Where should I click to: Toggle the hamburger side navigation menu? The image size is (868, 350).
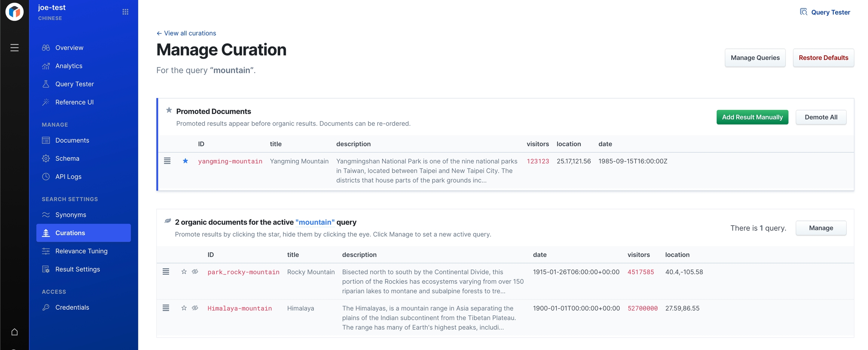point(14,48)
